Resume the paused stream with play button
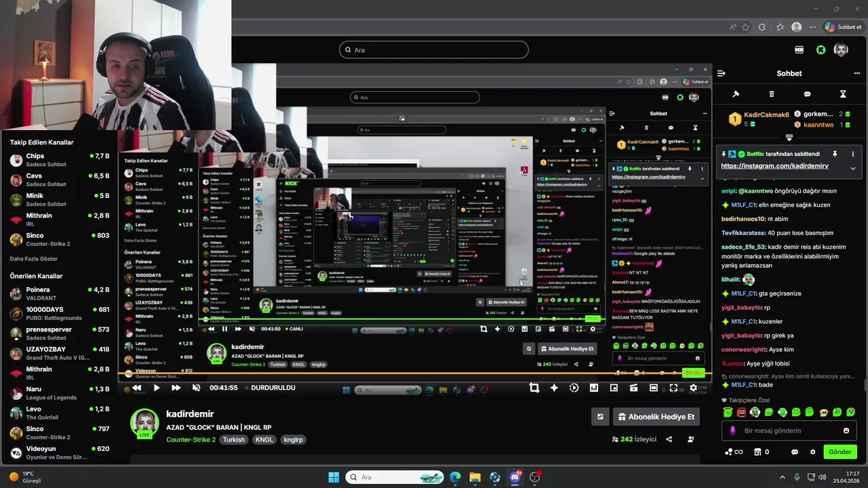Screen dimensions: 868x488 pyautogui.click(x=157, y=388)
